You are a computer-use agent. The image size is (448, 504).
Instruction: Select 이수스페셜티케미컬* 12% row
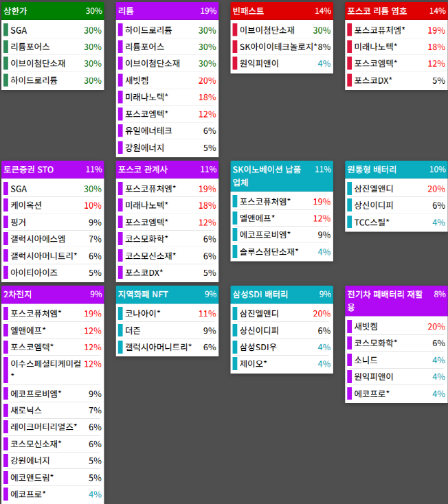53,369
